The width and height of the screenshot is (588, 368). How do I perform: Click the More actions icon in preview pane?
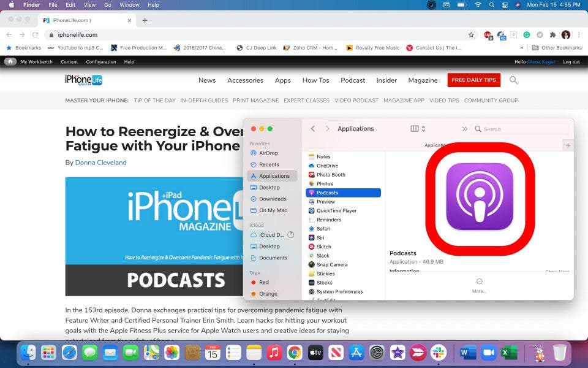(x=479, y=282)
